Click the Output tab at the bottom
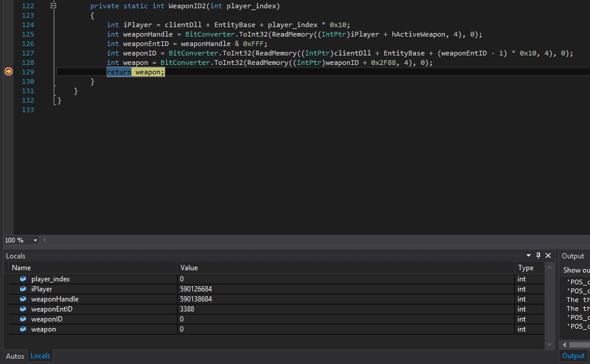 click(573, 356)
